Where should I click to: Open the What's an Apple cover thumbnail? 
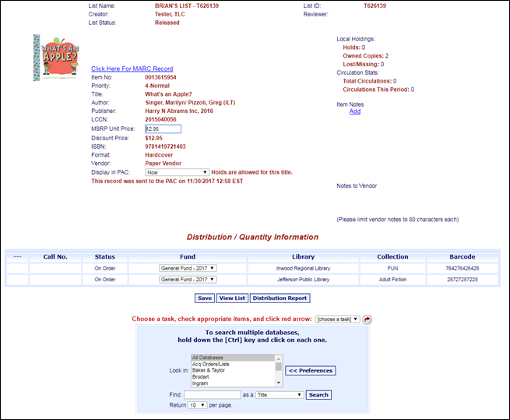click(56, 58)
